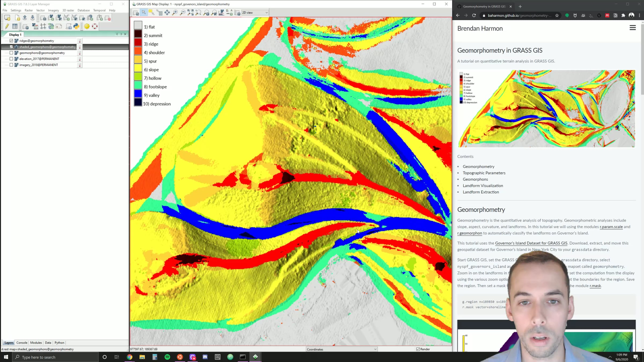Open Governor's Island Dataset for GRASS GIS link
Viewport: 644px width, 362px height.
click(x=531, y=243)
